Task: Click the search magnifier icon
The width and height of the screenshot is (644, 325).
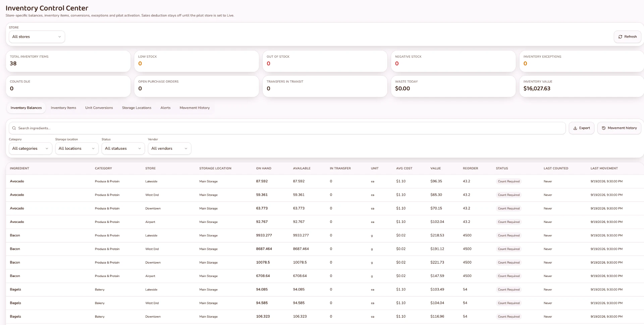Action: point(14,128)
